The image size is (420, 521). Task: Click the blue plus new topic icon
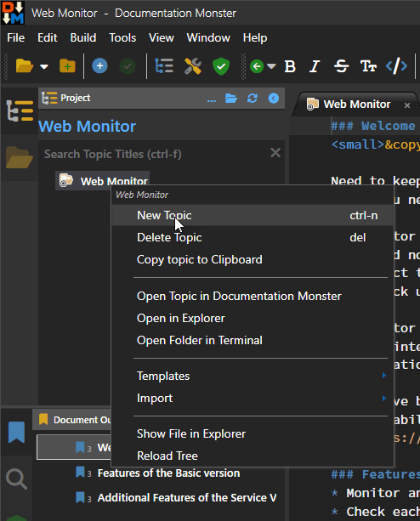click(99, 65)
